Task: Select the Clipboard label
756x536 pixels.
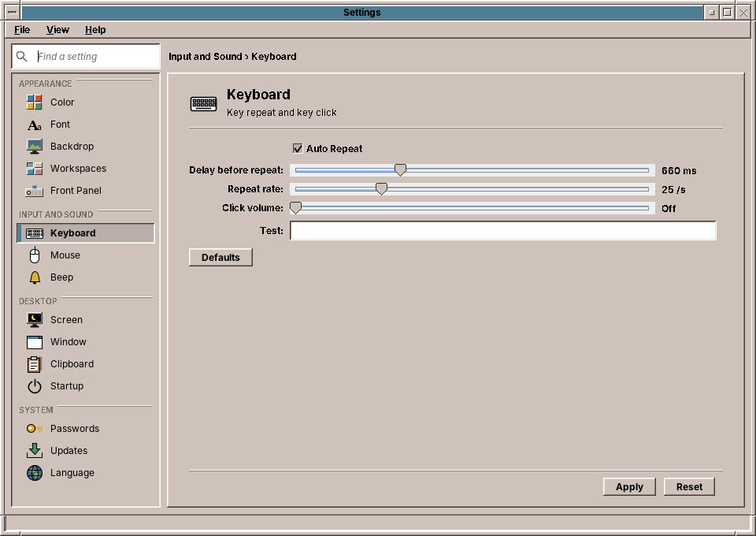Action: [x=72, y=364]
